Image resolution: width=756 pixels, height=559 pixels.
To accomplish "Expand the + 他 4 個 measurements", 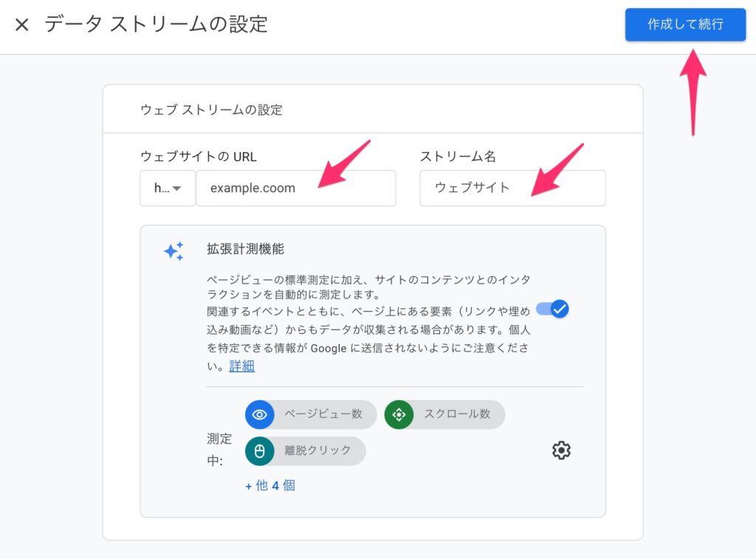I will 270,486.
